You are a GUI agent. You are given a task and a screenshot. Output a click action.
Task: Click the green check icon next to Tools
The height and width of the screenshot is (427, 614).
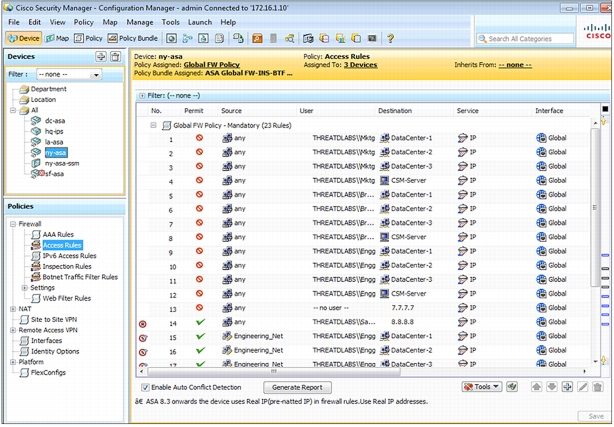pyautogui.click(x=512, y=387)
